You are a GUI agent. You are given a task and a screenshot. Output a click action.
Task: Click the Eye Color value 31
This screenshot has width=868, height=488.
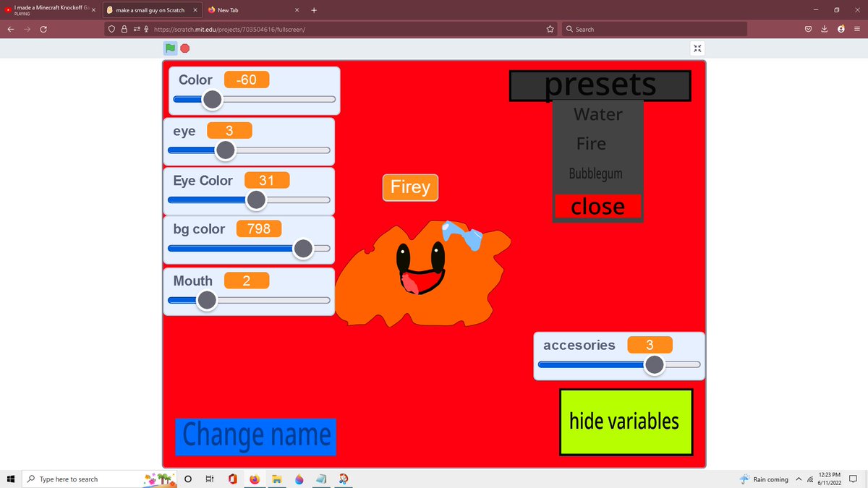[x=267, y=180]
